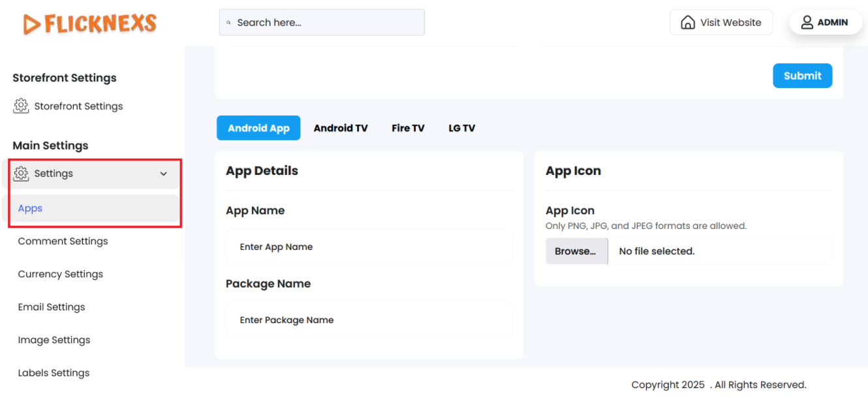Go to Currency Settings
Viewport: 868px width, 398px height.
tap(60, 274)
